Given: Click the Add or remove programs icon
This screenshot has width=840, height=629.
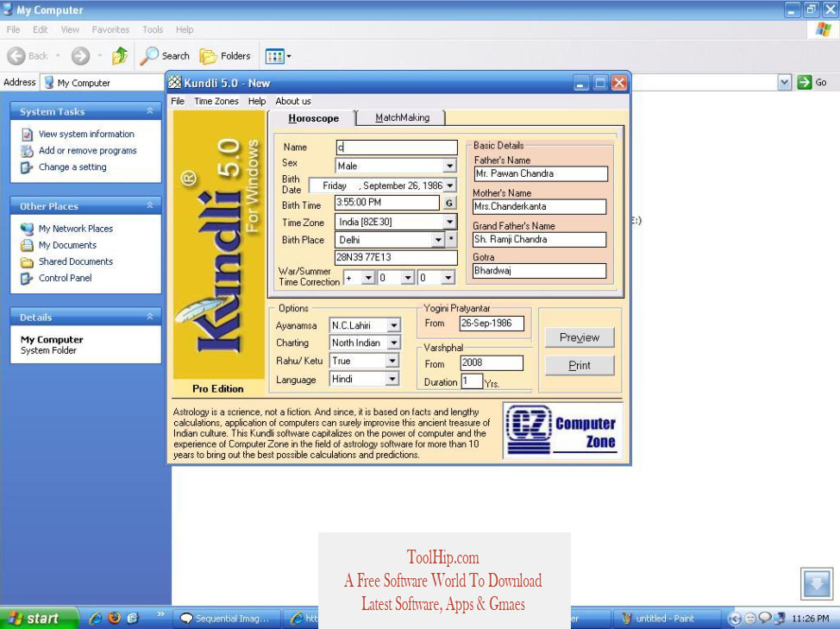Looking at the screenshot, I should click(x=27, y=150).
